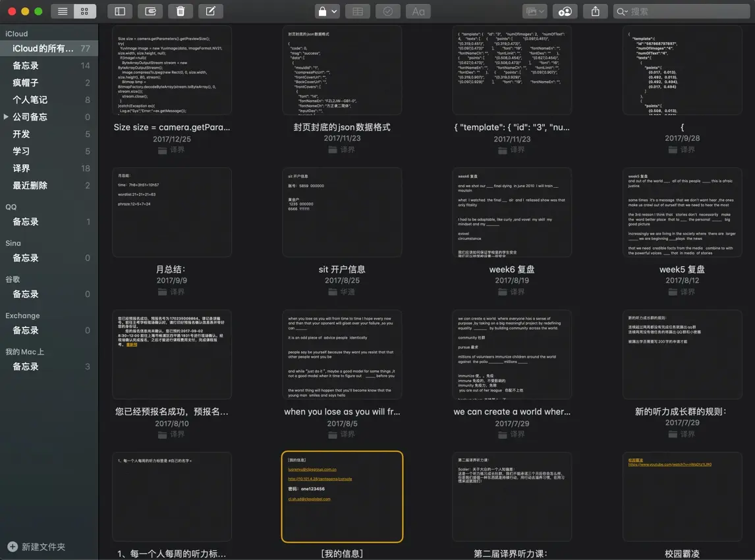Insert a table via toolbar icon
The image size is (755, 560).
358,11
